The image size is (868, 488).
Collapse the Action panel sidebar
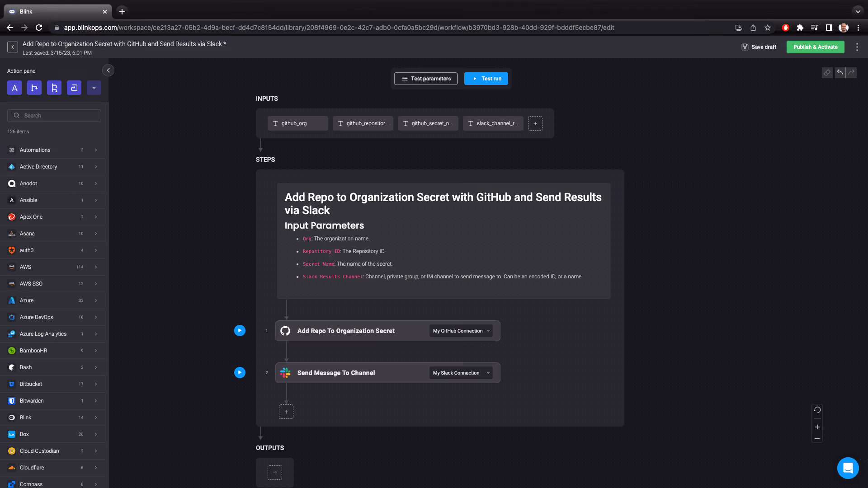tap(108, 70)
